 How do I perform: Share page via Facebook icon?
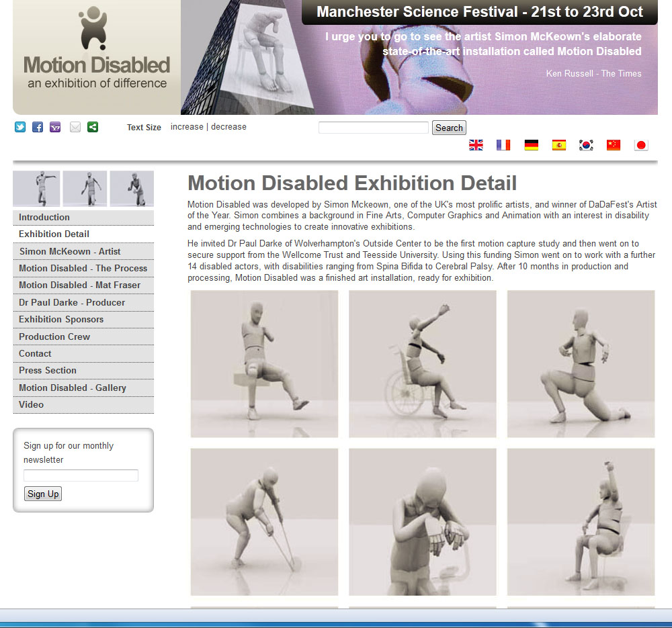38,127
